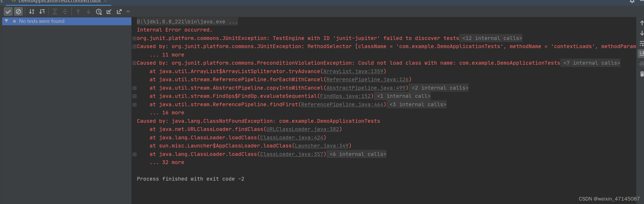This screenshot has width=644, height=204.
Task: Clear console with the trash icon
Action: point(642,74)
